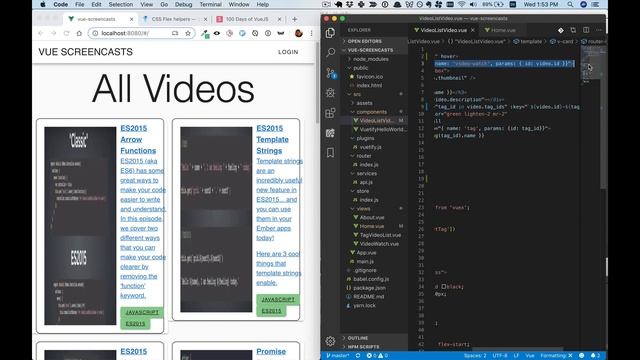Click the feedback smiley in status bar
This screenshot has width=640, height=360.
(582, 356)
